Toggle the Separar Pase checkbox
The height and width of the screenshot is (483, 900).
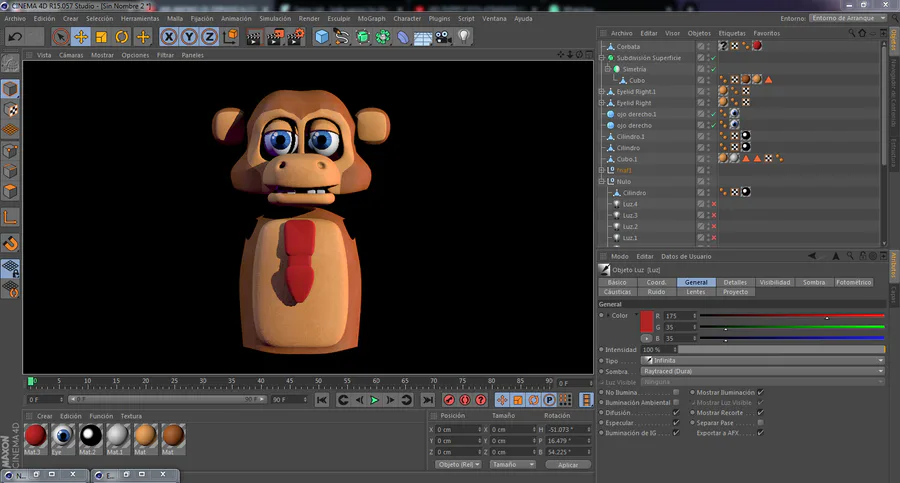[760, 422]
